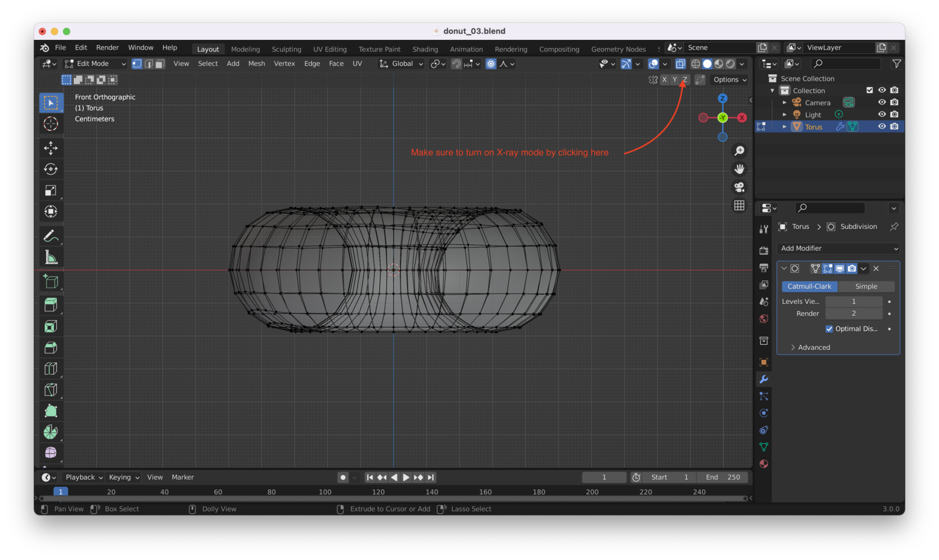This screenshot has height=560, width=939.
Task: Select the Loop Cut tool
Action: pyautogui.click(x=51, y=369)
